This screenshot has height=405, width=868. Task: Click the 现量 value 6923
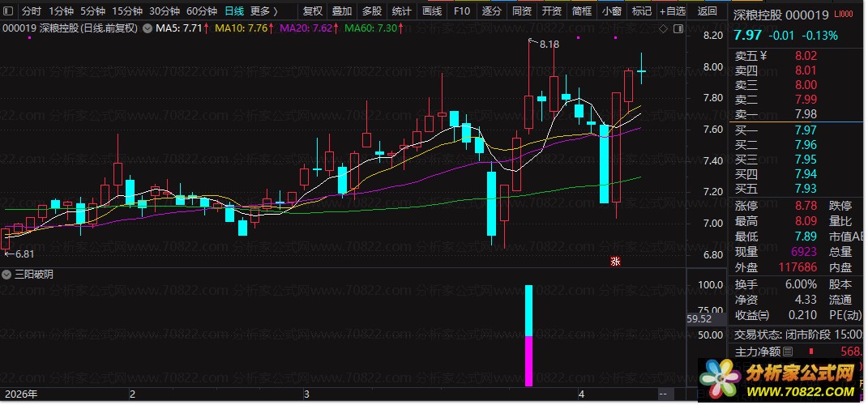point(804,252)
